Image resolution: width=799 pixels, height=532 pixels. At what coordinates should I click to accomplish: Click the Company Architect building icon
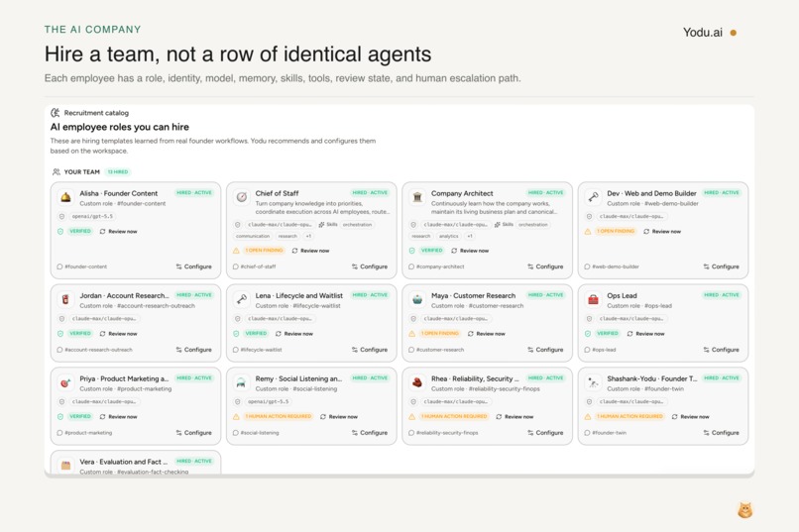pos(417,197)
